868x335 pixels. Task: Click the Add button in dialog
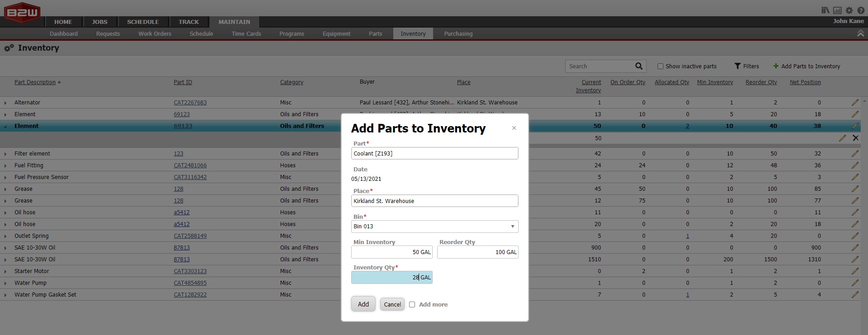[x=363, y=304]
